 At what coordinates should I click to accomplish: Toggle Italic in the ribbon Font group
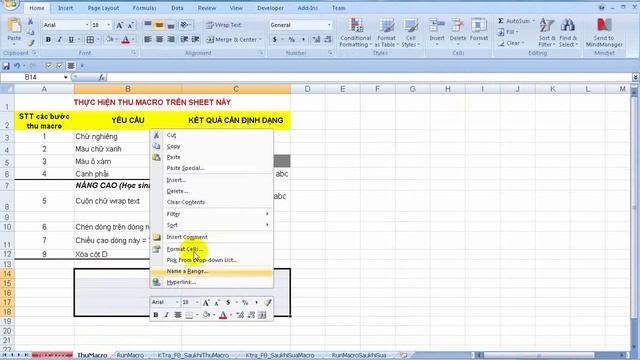(x=60, y=40)
